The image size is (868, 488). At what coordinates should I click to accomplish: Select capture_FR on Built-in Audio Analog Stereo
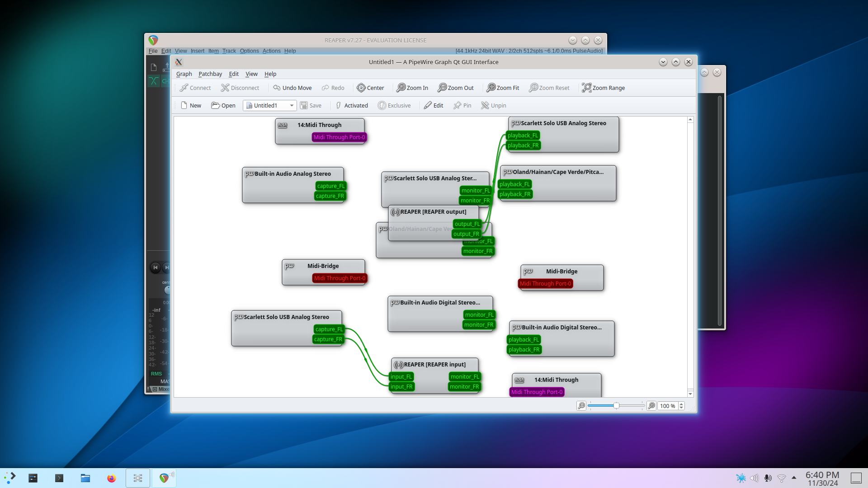point(330,196)
